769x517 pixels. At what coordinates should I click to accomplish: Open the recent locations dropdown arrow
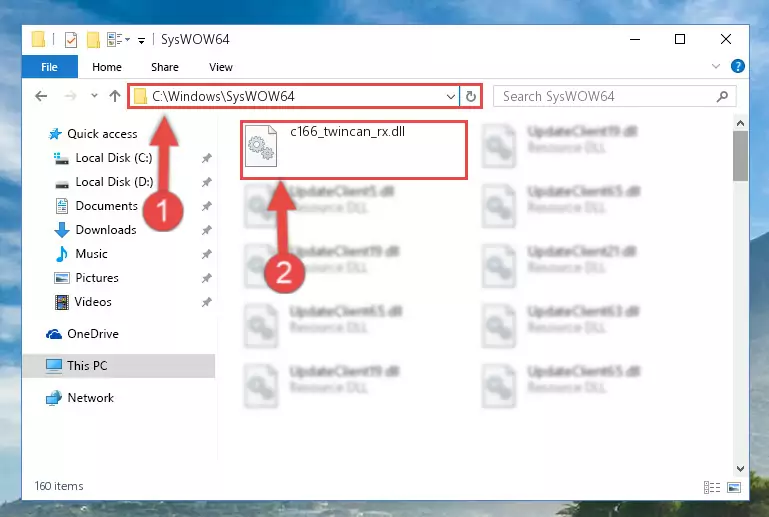point(94,96)
